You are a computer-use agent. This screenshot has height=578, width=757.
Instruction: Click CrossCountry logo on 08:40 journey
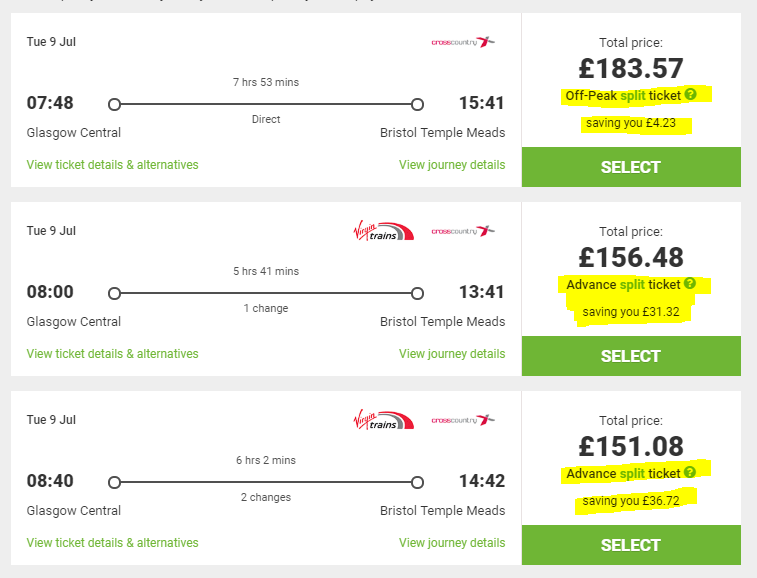(463, 420)
